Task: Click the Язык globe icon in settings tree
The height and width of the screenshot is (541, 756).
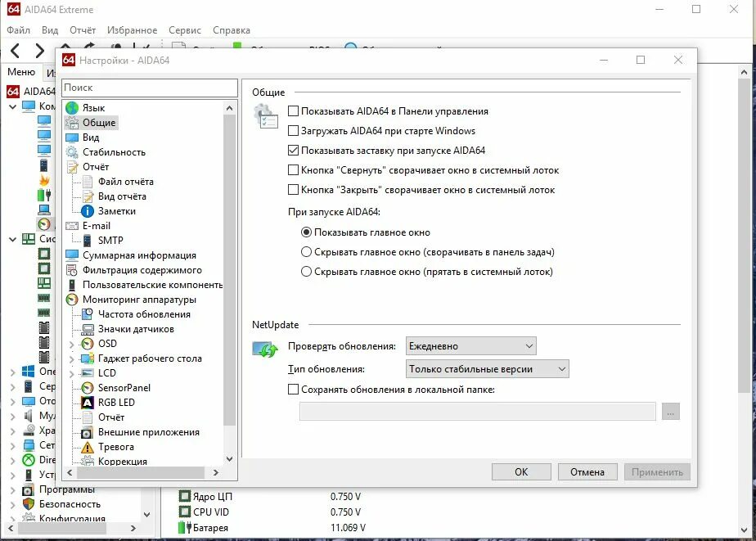Action: tap(72, 107)
